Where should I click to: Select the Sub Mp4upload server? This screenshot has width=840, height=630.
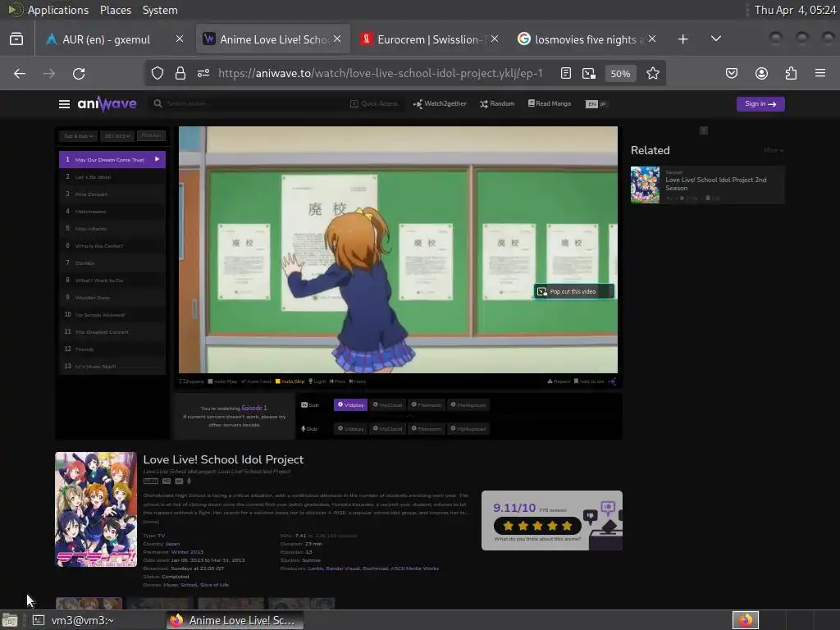(468, 405)
